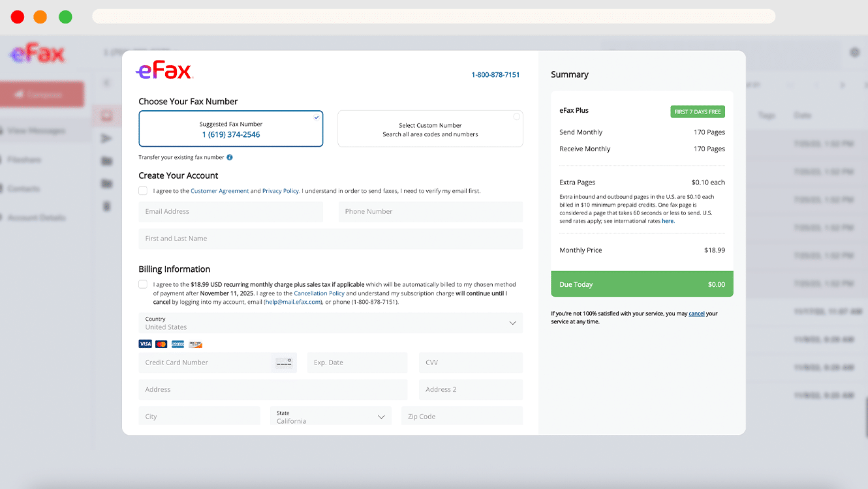Click the Email Address input field
Screen dimensions: 868x489
(x=230, y=211)
